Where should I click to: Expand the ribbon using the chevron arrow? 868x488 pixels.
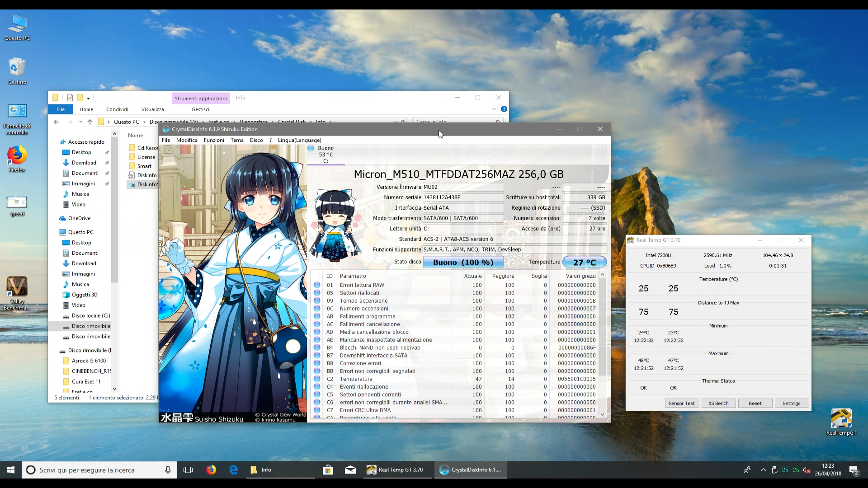(x=494, y=109)
